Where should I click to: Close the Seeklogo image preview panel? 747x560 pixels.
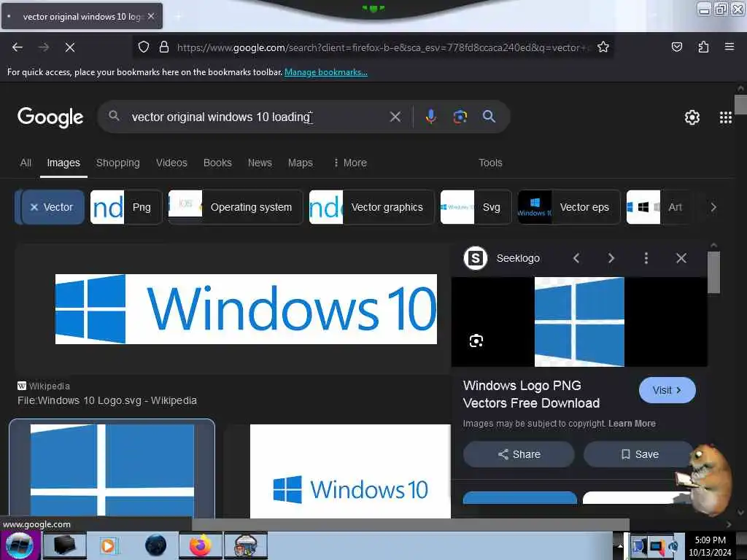pos(681,258)
